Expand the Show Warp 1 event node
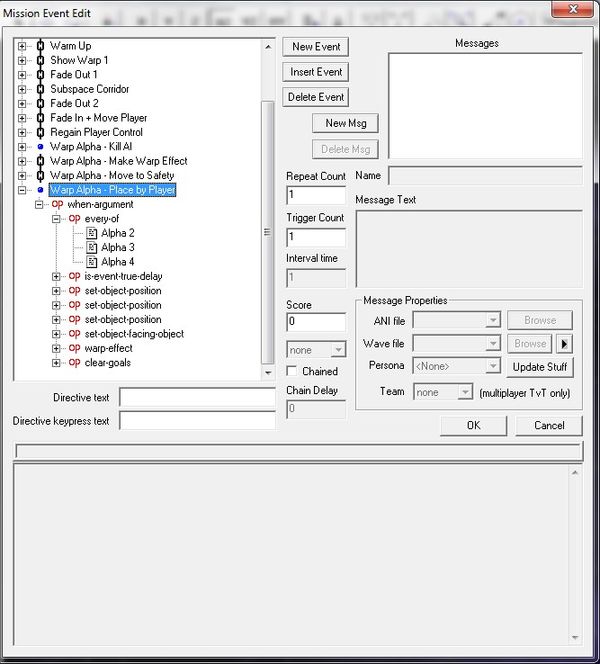Viewport: 600px width, 664px height. click(x=22, y=61)
